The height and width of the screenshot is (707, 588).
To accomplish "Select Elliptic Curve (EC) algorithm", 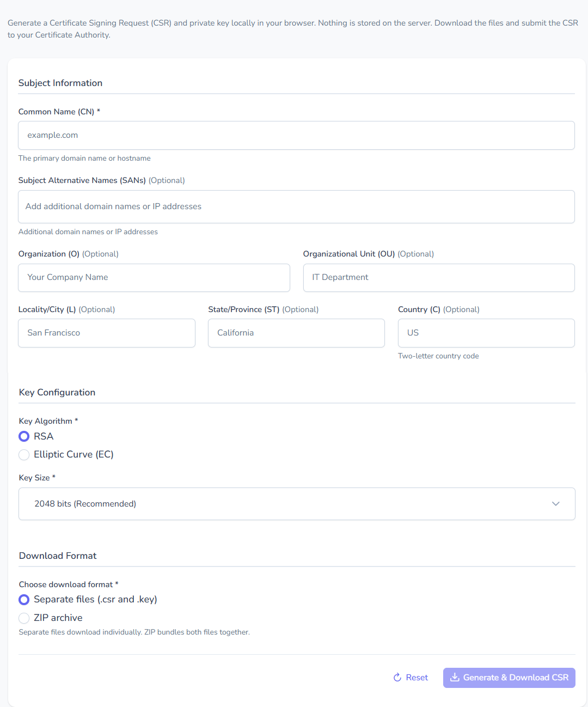I will pyautogui.click(x=24, y=454).
